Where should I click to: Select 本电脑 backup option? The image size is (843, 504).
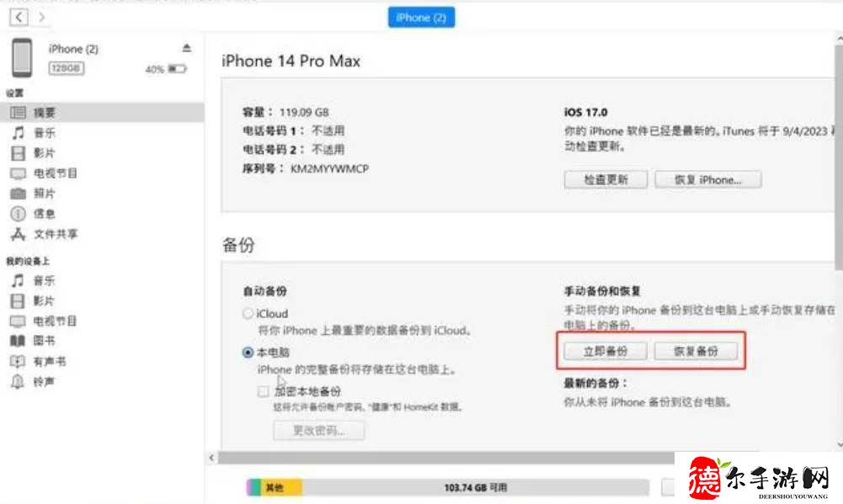[248, 353]
